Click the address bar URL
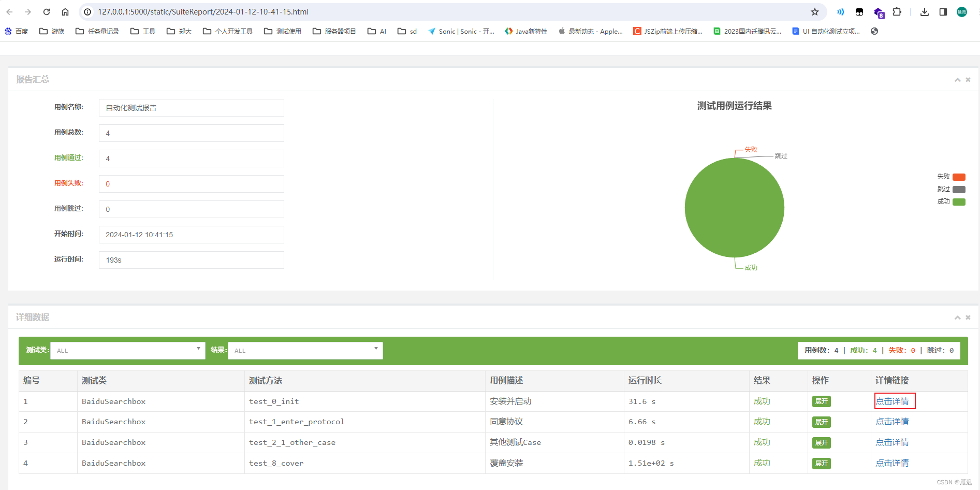This screenshot has height=490, width=980. 203,12
